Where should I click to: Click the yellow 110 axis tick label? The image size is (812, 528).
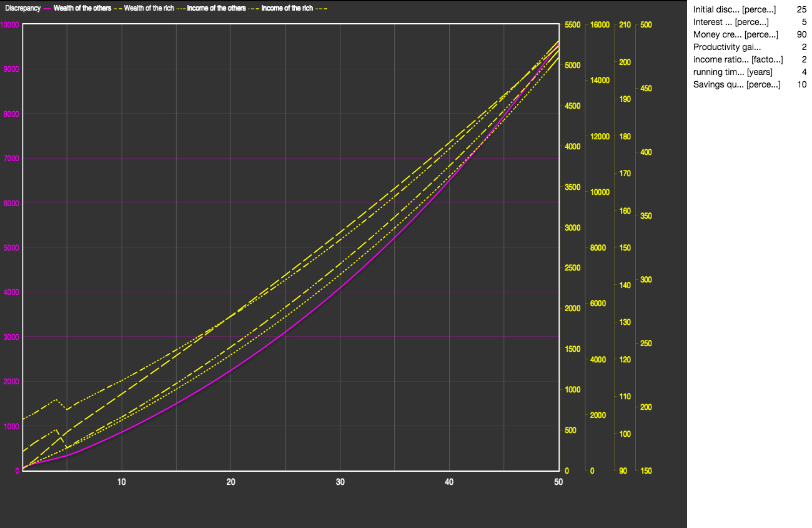click(x=625, y=397)
